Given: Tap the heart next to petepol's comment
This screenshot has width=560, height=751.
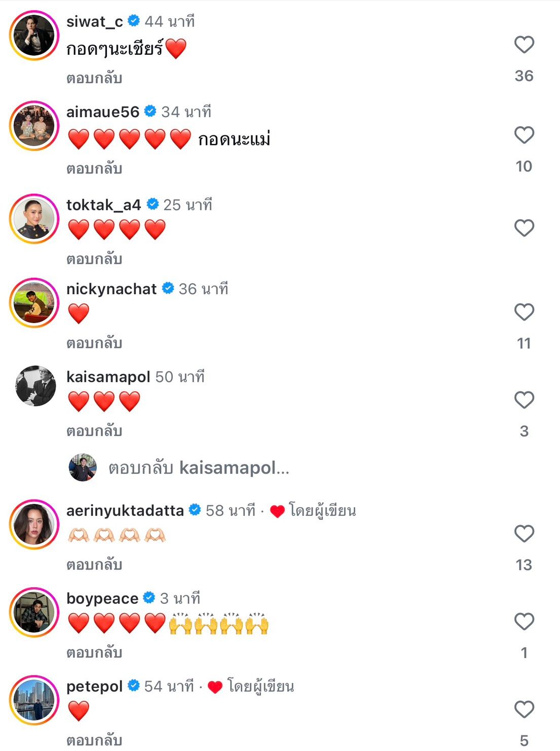Looking at the screenshot, I should (x=524, y=709).
